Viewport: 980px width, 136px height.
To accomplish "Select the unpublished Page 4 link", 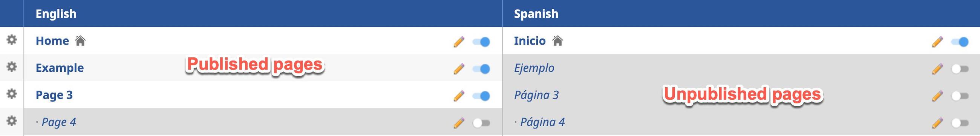I will coord(58,122).
